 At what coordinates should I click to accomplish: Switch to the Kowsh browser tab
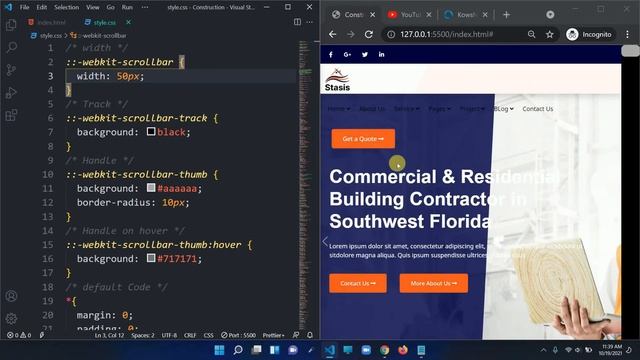461,15
